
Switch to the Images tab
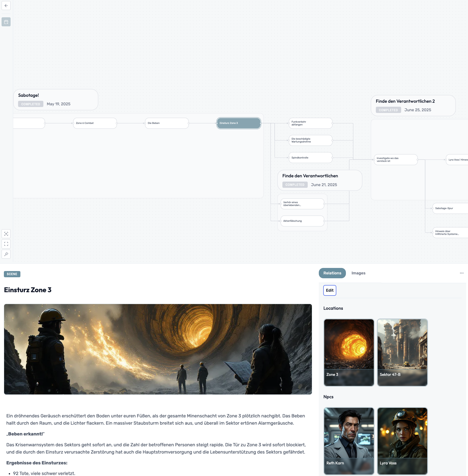pyautogui.click(x=358, y=273)
